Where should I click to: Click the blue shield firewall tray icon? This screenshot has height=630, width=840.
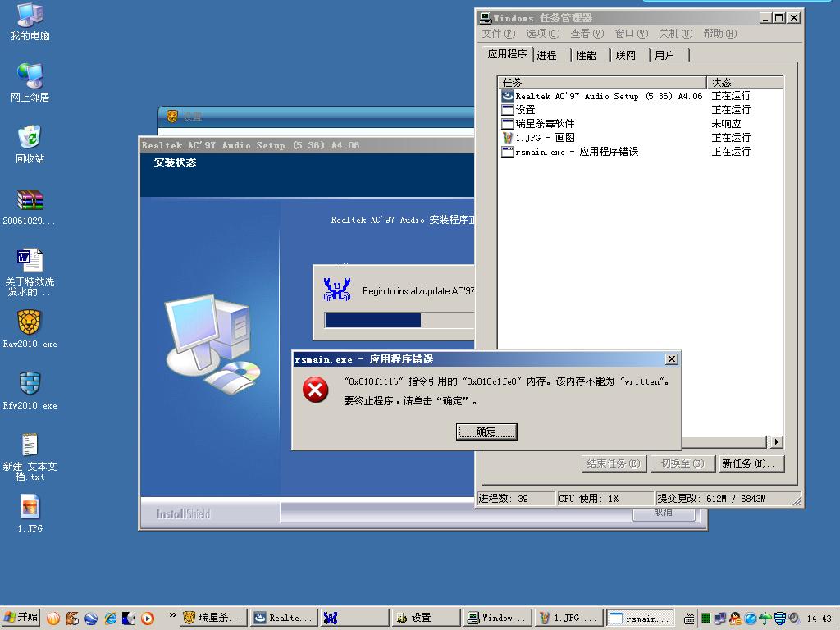(x=780, y=619)
